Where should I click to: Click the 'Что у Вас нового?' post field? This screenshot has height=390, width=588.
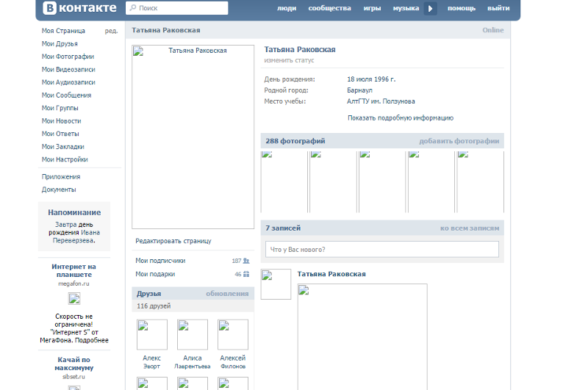point(382,249)
